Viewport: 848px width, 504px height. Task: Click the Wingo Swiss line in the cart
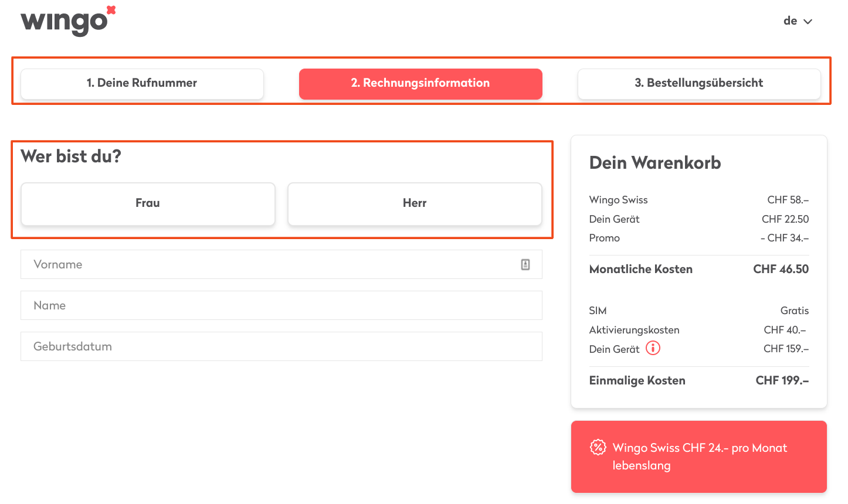pyautogui.click(x=618, y=200)
